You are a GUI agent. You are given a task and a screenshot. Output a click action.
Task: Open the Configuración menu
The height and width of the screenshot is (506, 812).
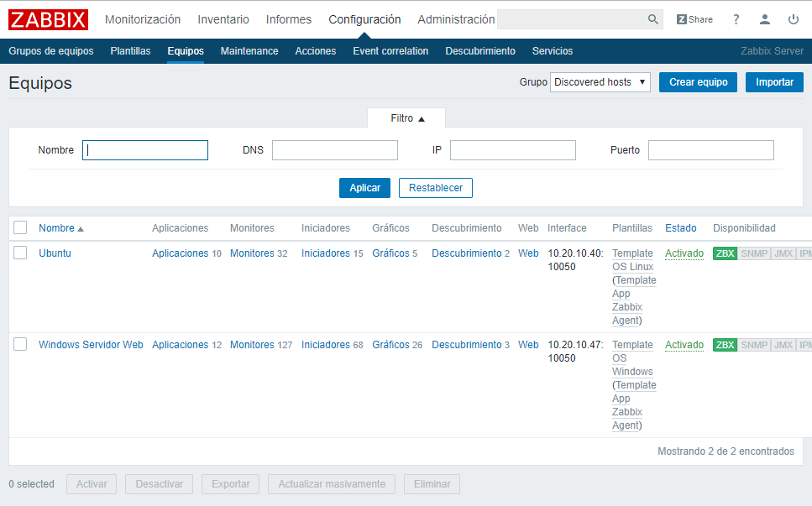pos(364,19)
